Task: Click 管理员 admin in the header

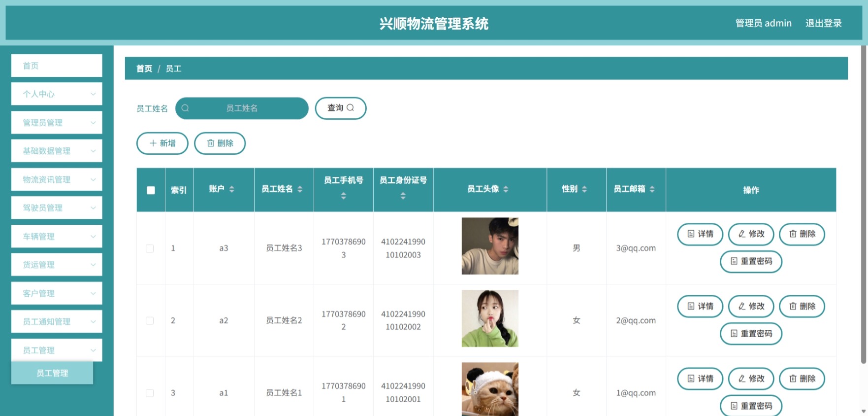Action: (763, 23)
